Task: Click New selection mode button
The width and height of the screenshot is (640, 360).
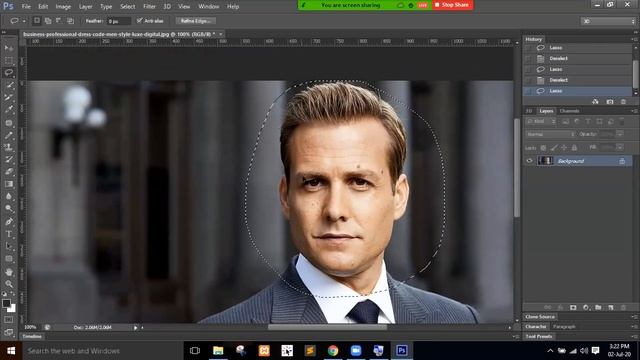Action: [37, 20]
